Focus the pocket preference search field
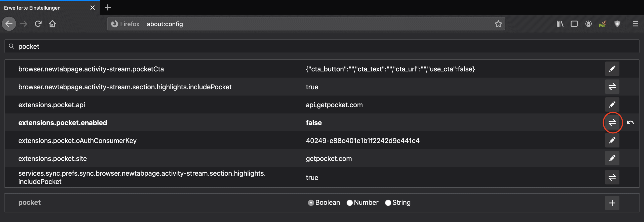The height and width of the screenshot is (222, 644). click(x=322, y=46)
